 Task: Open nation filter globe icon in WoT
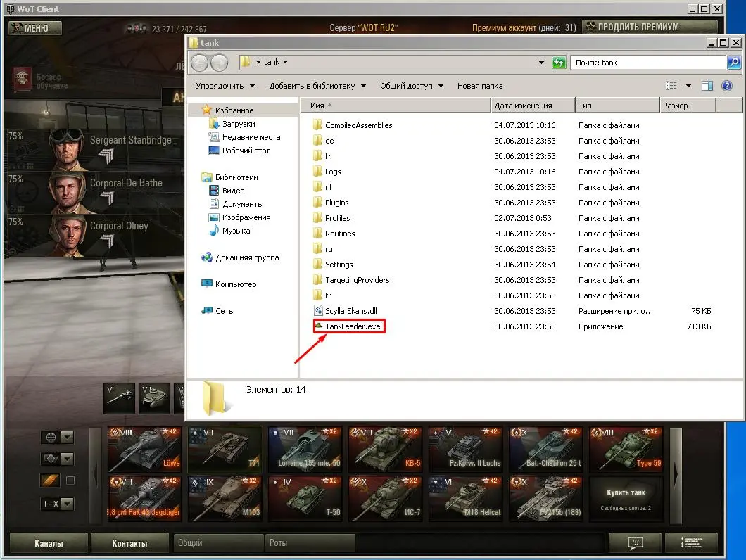click(51, 437)
